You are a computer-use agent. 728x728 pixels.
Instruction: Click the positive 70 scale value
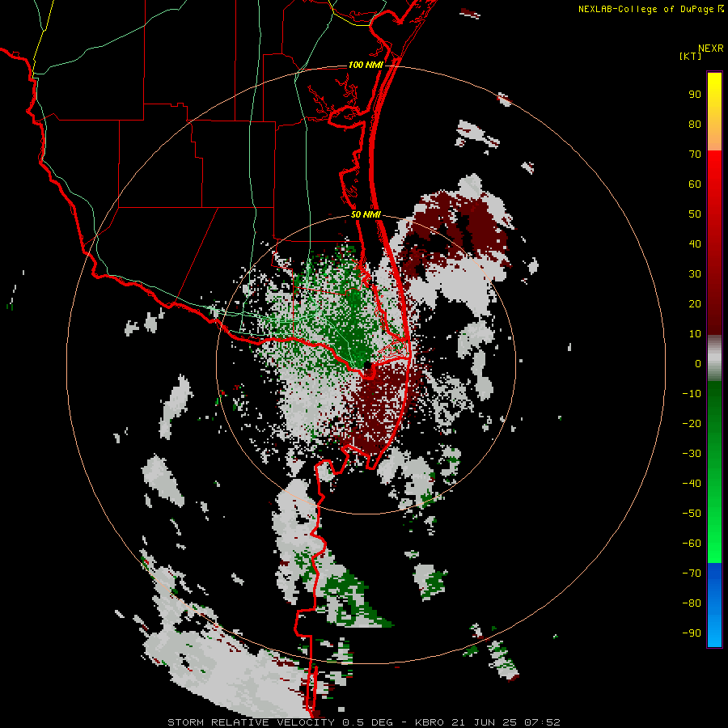[x=695, y=154]
